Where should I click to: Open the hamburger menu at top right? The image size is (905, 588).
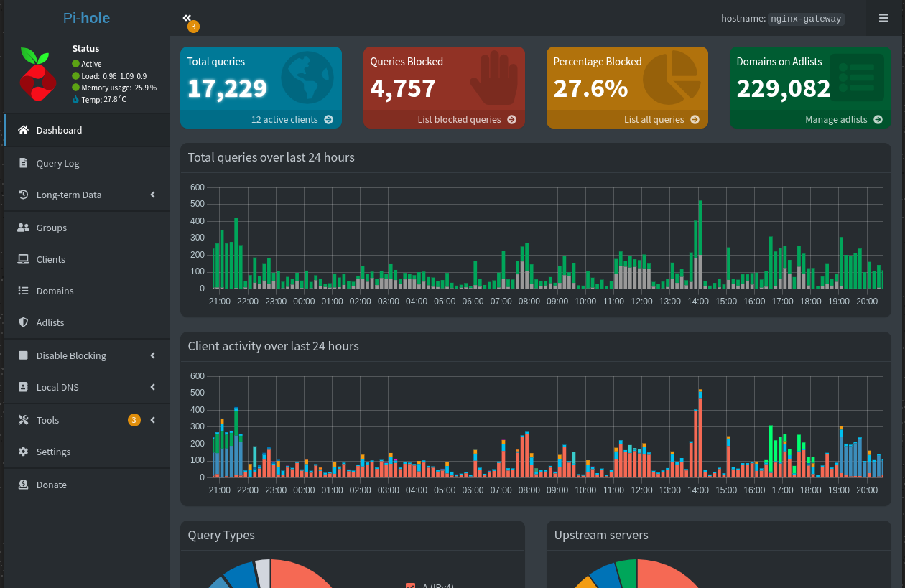[x=883, y=18]
